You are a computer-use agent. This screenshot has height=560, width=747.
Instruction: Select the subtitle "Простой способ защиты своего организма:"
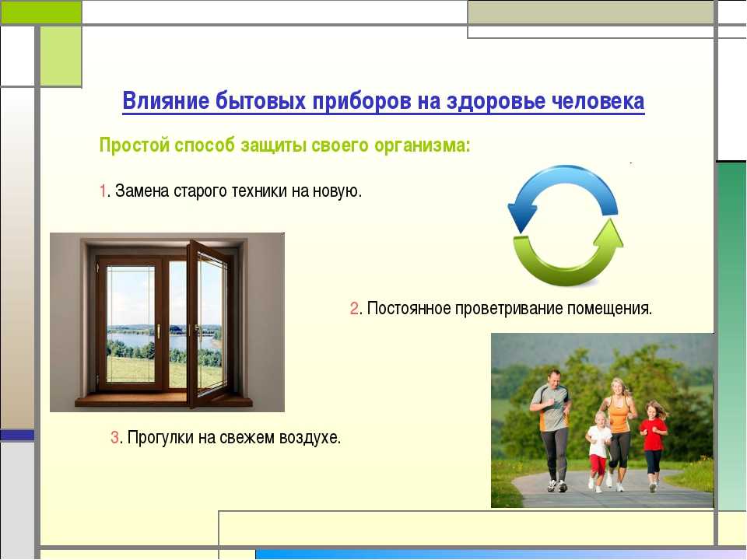[285, 145]
